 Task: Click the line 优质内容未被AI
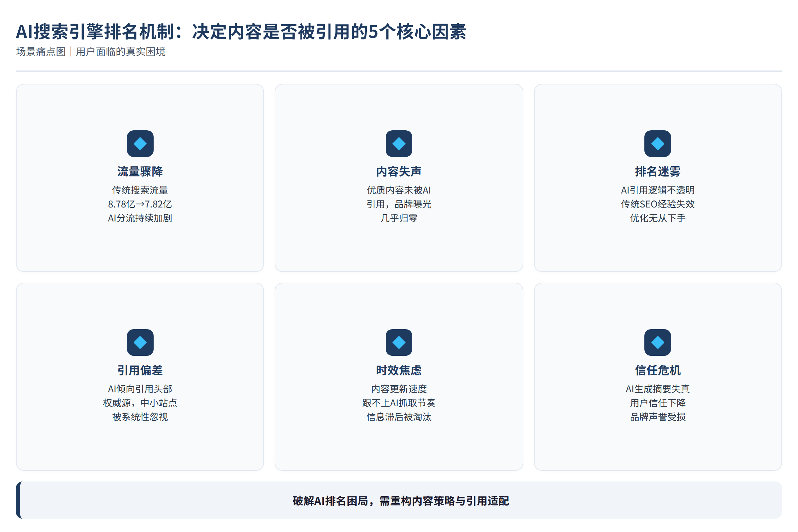(x=399, y=190)
